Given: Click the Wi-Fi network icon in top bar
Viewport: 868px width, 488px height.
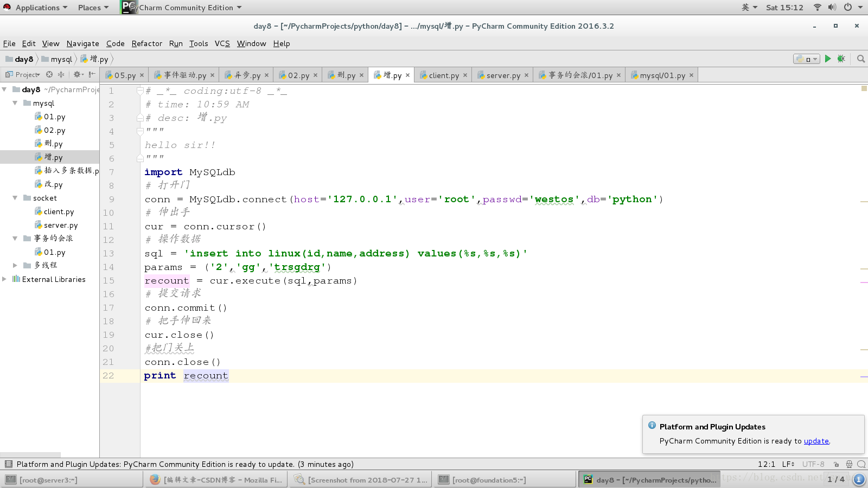Looking at the screenshot, I should tap(817, 7).
